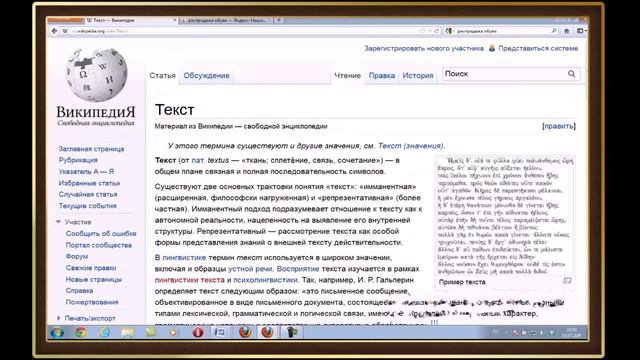
Task: Click the [править] section edit link
Action: click(x=559, y=126)
